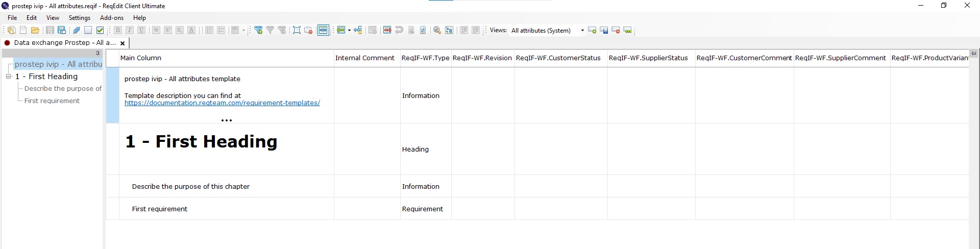Viewport: 980px width, 249px height.
Task: Open the Settings menu
Action: click(80, 17)
